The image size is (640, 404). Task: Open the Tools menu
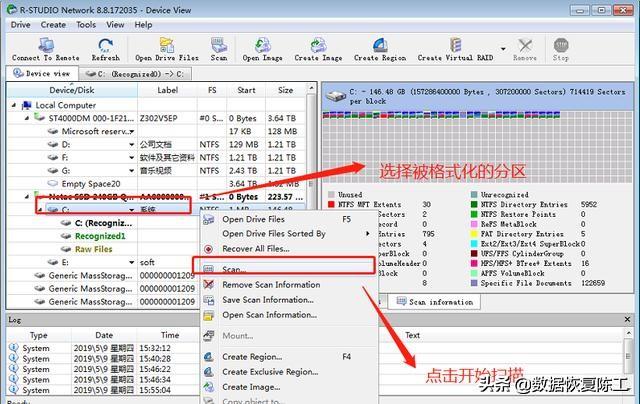point(86,24)
